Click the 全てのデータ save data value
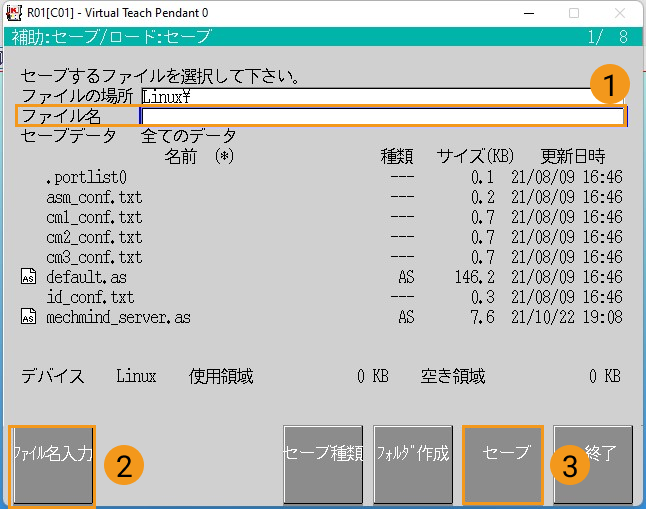646x509 pixels. coord(188,136)
